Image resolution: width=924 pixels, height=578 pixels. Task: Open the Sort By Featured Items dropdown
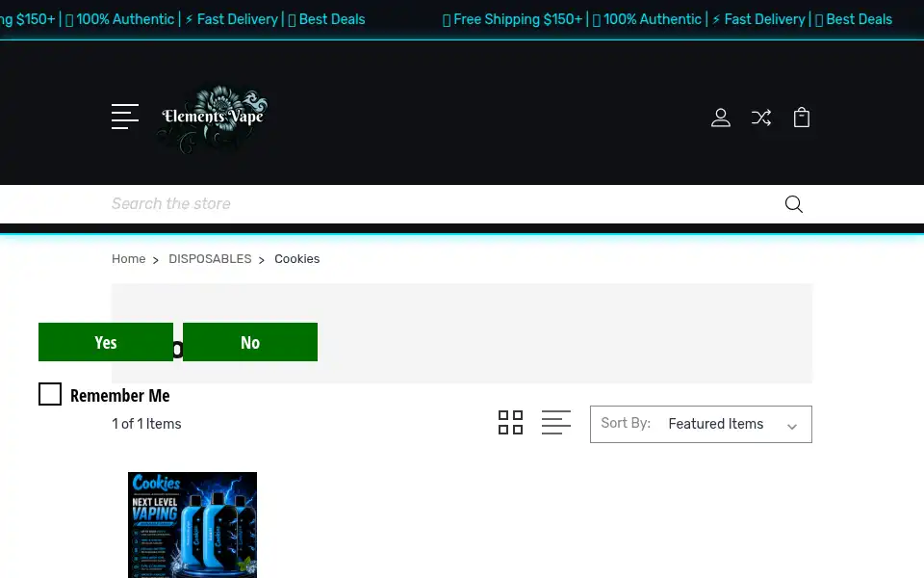(x=701, y=424)
